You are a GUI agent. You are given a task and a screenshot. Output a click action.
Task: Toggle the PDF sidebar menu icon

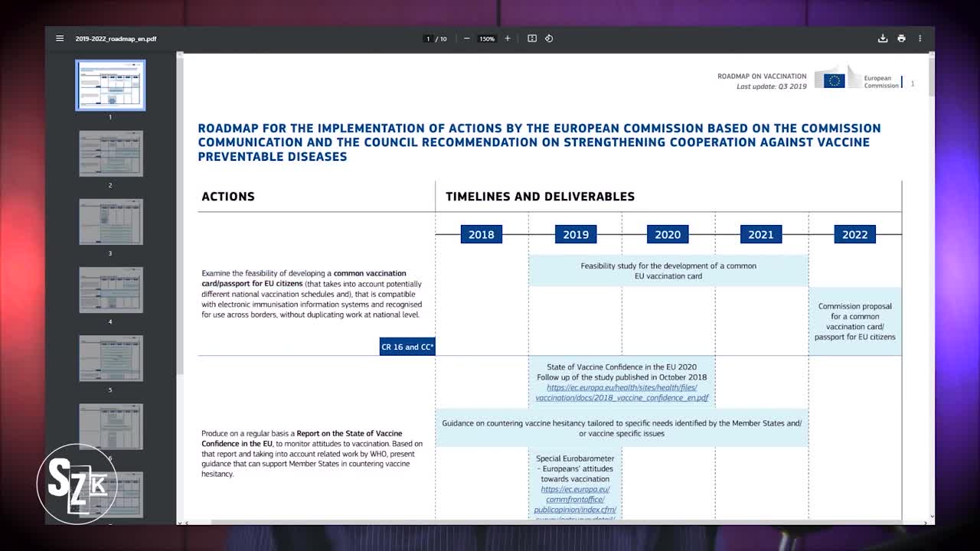coord(60,38)
